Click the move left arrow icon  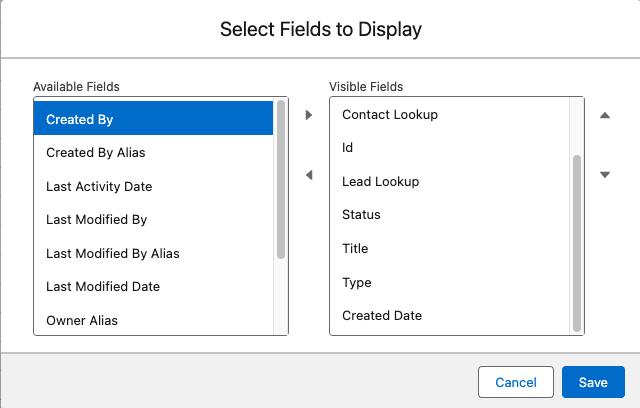[x=309, y=175]
